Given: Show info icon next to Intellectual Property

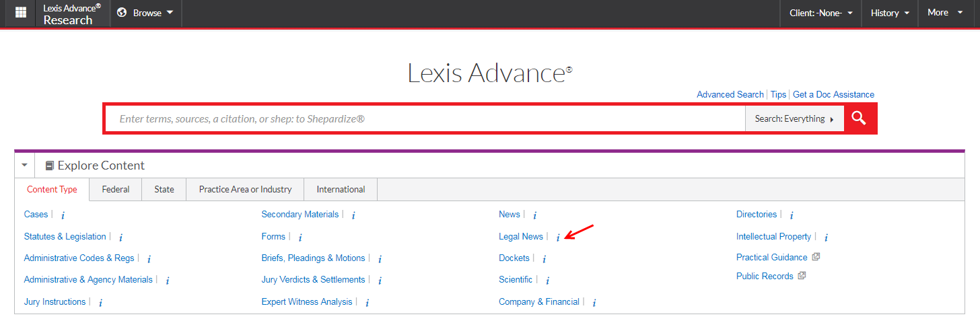Looking at the screenshot, I should click(x=826, y=238).
